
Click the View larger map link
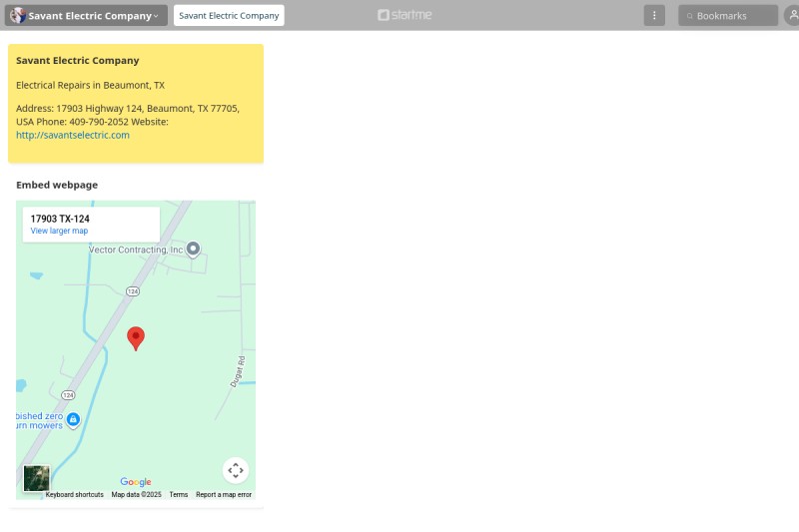[x=59, y=231]
